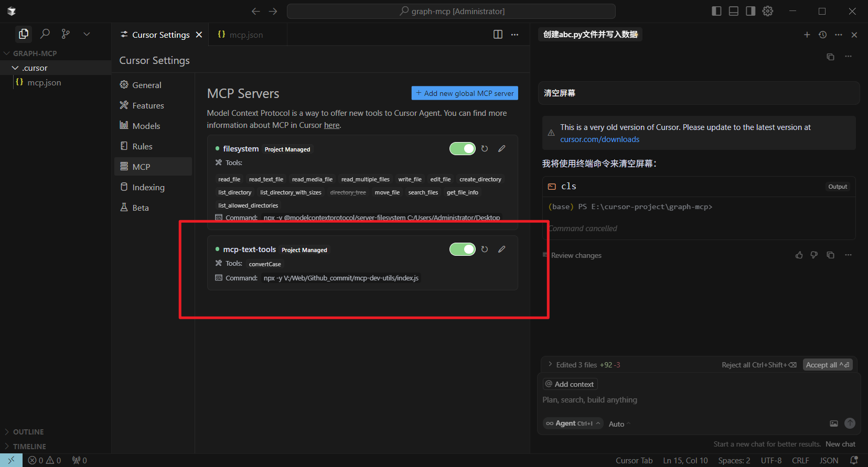Viewport: 868px width, 467px height.
Task: Open the Auto model dropdown
Action: [619, 424]
